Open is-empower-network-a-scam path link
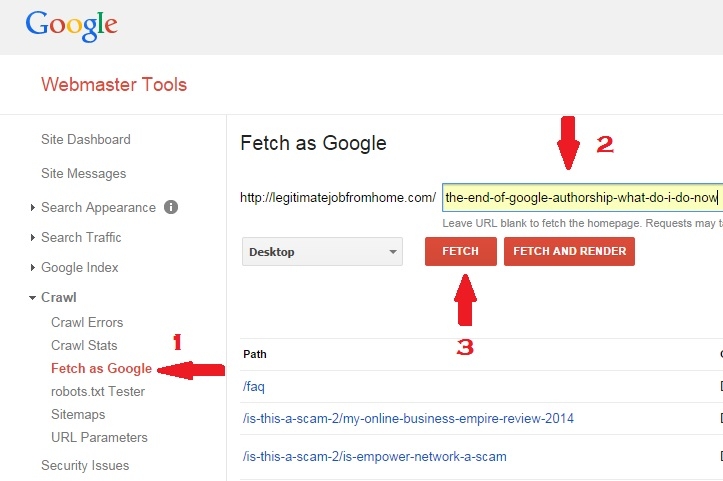 click(x=375, y=457)
